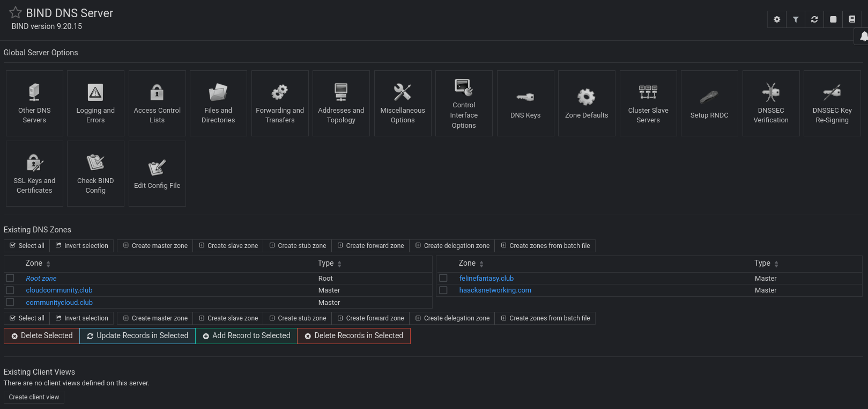The width and height of the screenshot is (868, 409).
Task: Favorite the module with the star icon
Action: (x=16, y=13)
